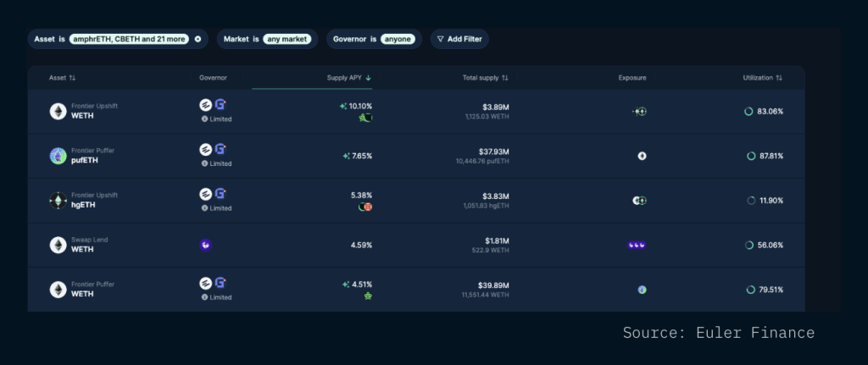Click reward token icons under 5.38% APY
The width and height of the screenshot is (868, 365).
coord(365,207)
